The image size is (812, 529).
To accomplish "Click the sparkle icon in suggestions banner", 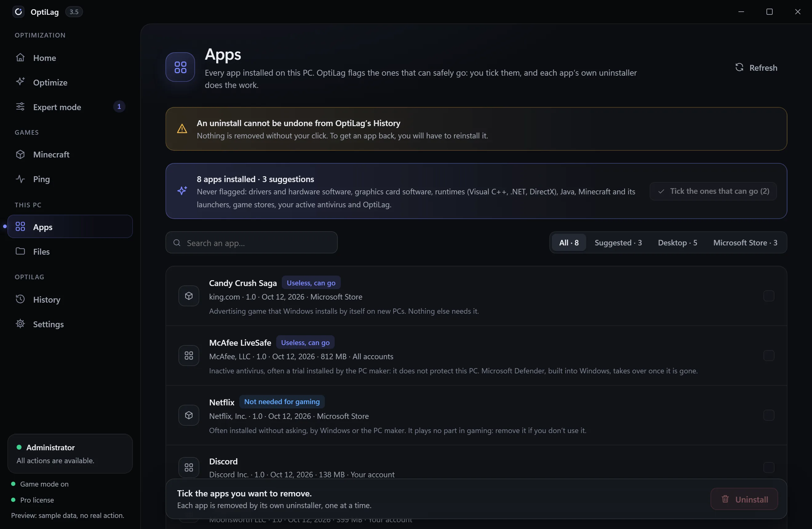I will (x=182, y=191).
